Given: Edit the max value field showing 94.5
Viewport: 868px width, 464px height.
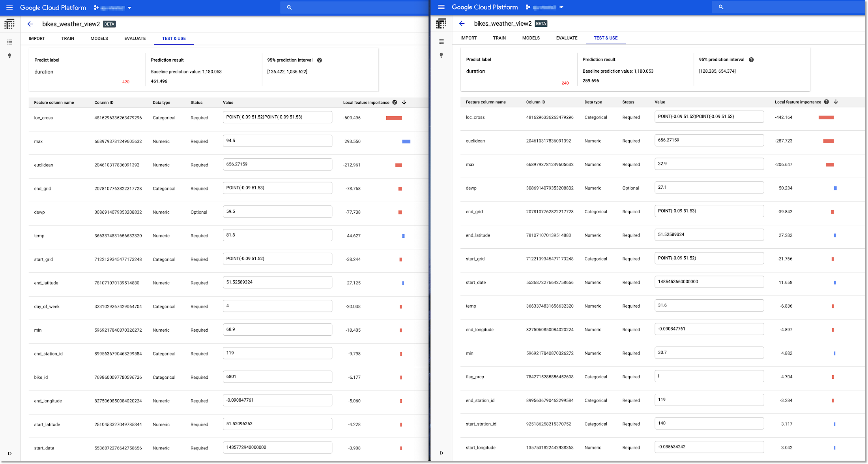Looking at the screenshot, I should (277, 141).
